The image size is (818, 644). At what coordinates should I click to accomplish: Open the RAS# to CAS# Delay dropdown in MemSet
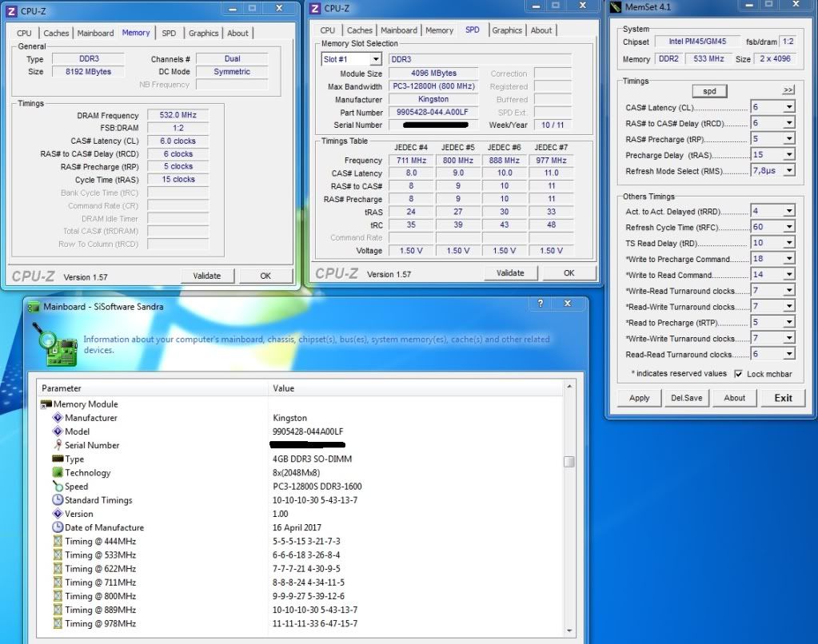click(789, 123)
